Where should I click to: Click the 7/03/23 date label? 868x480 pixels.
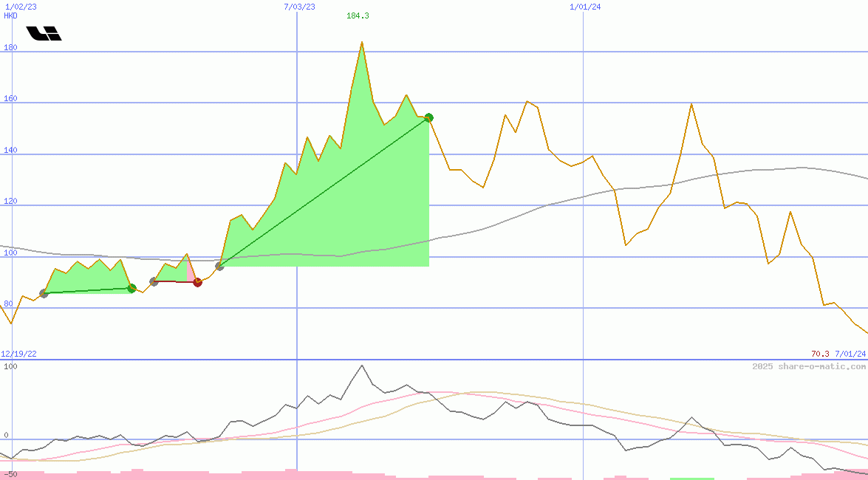pyautogui.click(x=299, y=7)
